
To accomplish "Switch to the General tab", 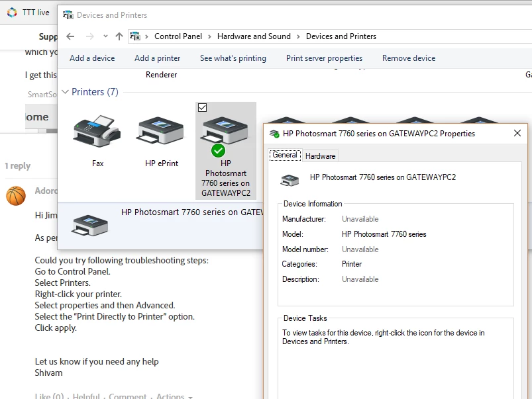I will (x=285, y=155).
